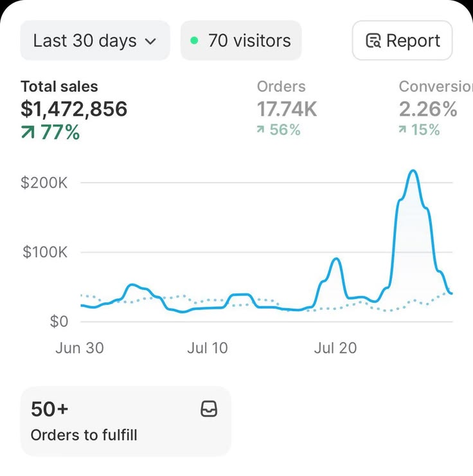The width and height of the screenshot is (473, 476).
Task: Switch to the Orders metric tab
Action: click(287, 108)
